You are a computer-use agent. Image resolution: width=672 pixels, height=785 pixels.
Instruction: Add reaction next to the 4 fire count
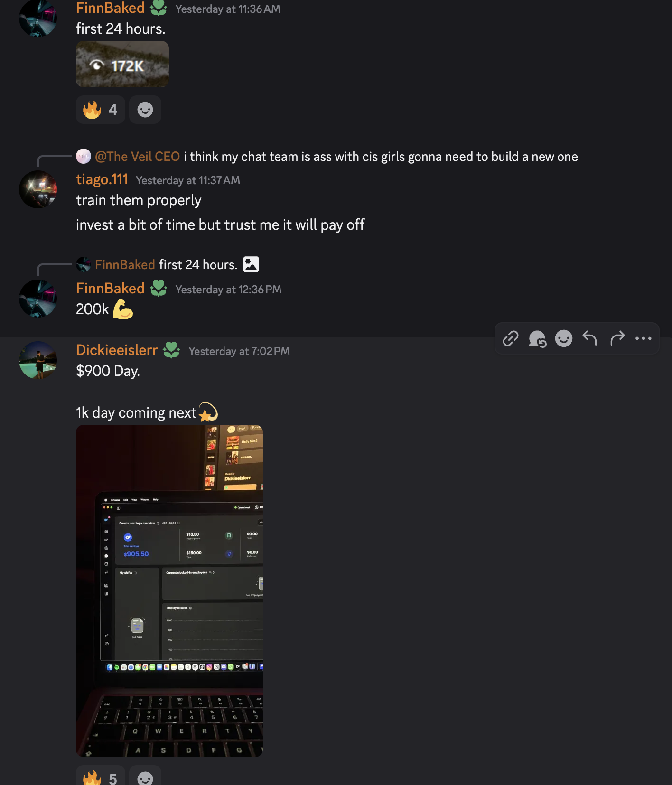(145, 110)
